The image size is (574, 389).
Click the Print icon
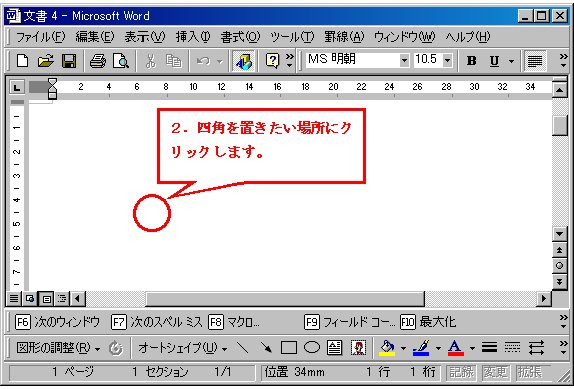click(x=98, y=61)
